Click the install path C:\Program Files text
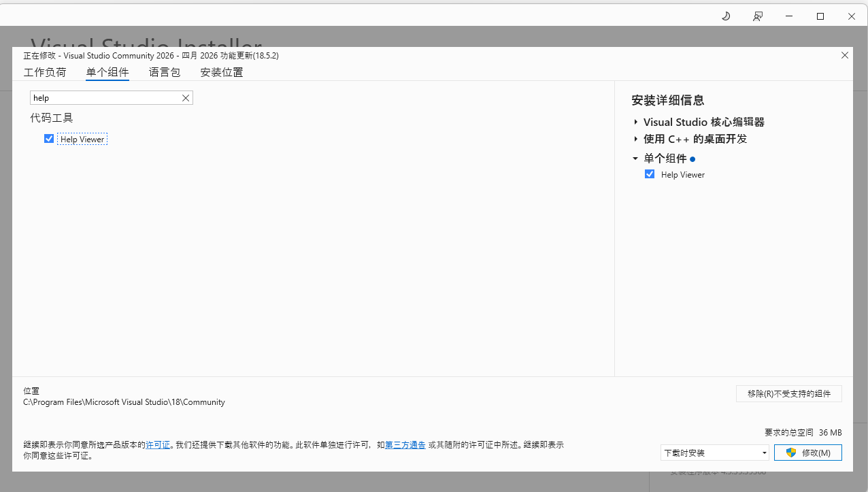Image resolution: width=868 pixels, height=492 pixels. click(x=124, y=402)
